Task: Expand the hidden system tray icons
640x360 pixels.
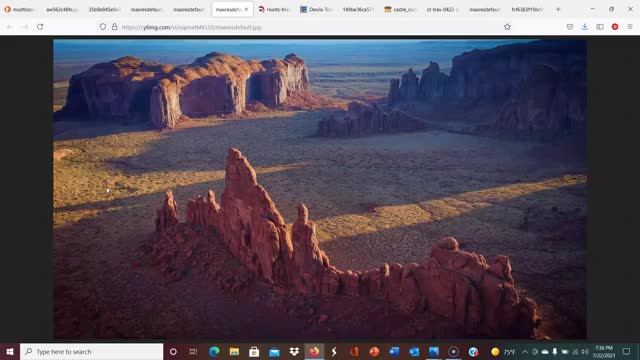Action: click(525, 351)
